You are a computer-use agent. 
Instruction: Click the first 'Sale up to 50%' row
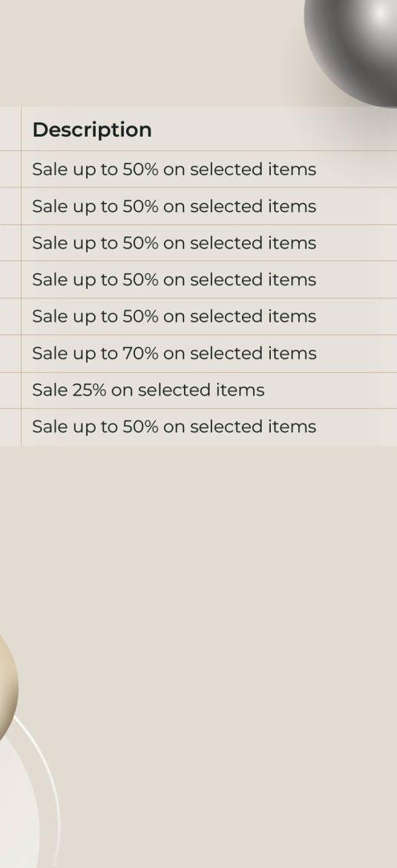[x=209, y=170]
